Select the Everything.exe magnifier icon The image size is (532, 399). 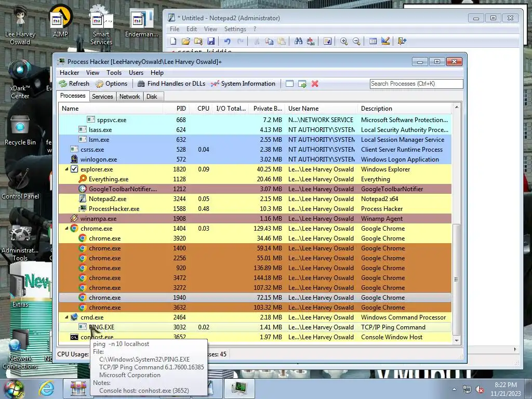[x=83, y=179]
